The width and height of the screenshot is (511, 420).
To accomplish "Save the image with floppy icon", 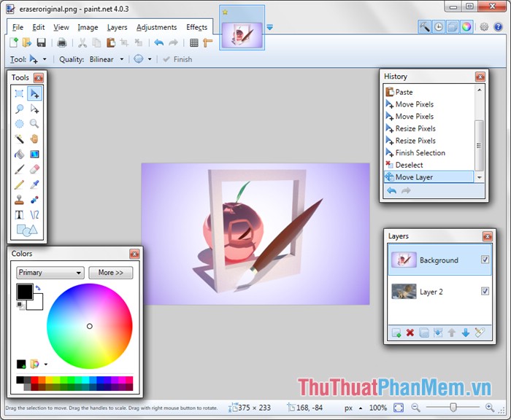I will 41,42.
